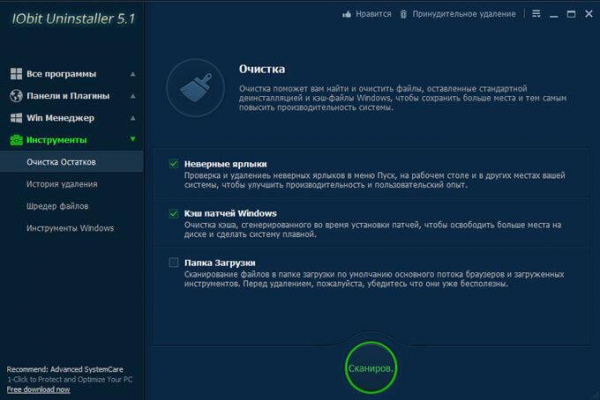Click Принудительное удаление text button
The height and width of the screenshot is (400, 600).
coord(464,14)
